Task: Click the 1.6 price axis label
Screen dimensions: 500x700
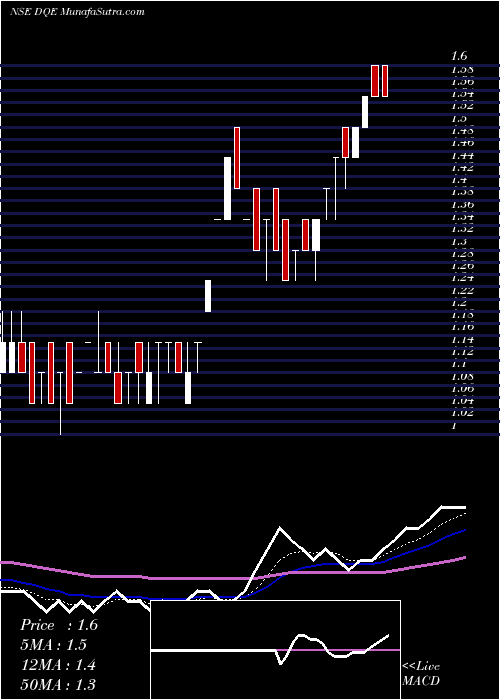Action: (459, 56)
